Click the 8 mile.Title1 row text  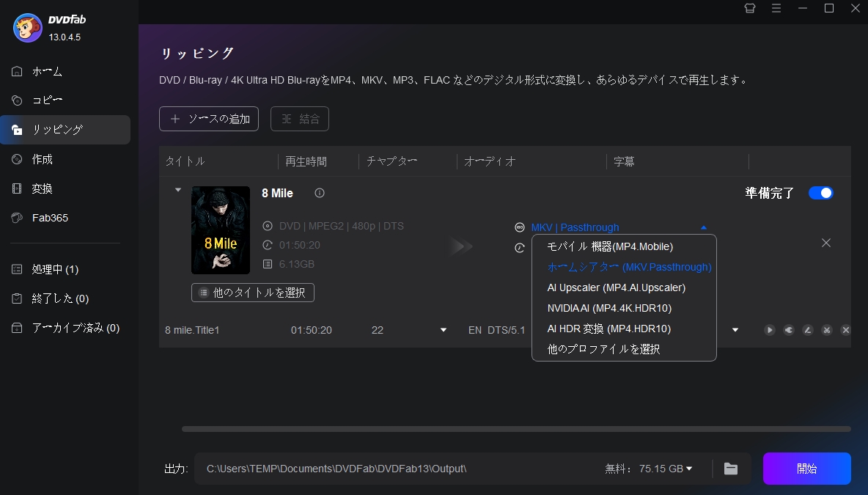(x=192, y=330)
